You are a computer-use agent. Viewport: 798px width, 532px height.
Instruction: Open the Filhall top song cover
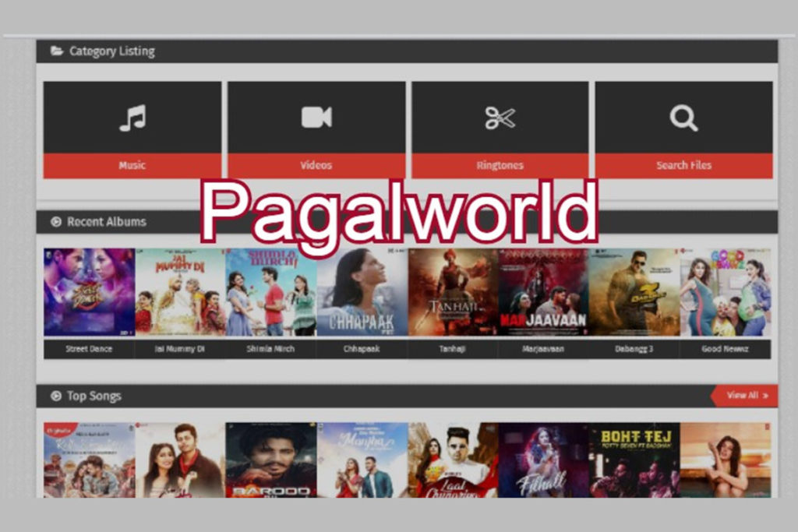[543, 460]
